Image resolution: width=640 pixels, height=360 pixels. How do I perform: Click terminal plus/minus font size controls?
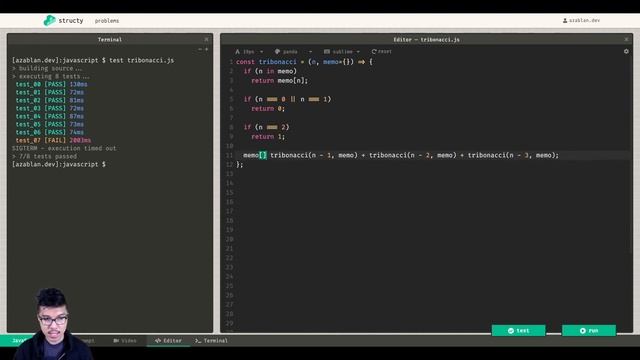203,49
